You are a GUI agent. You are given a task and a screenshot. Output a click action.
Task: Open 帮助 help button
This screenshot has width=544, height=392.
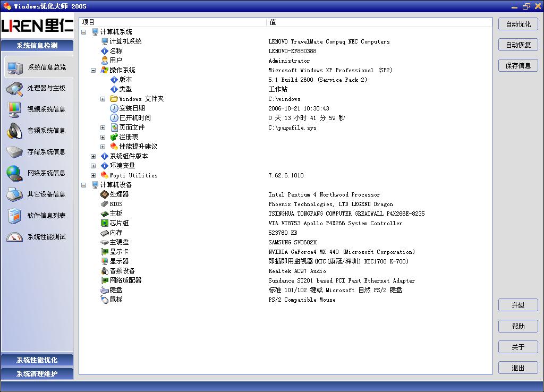[x=518, y=326]
